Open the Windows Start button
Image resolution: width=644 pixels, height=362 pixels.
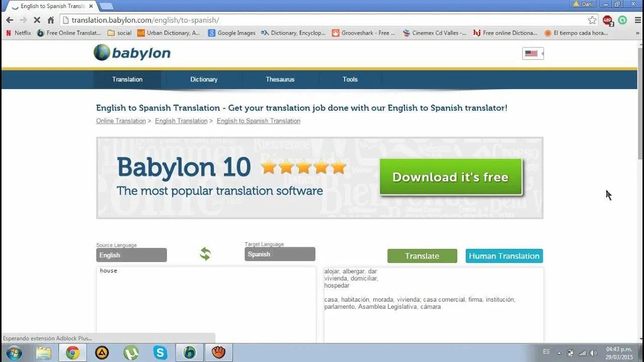point(14,352)
